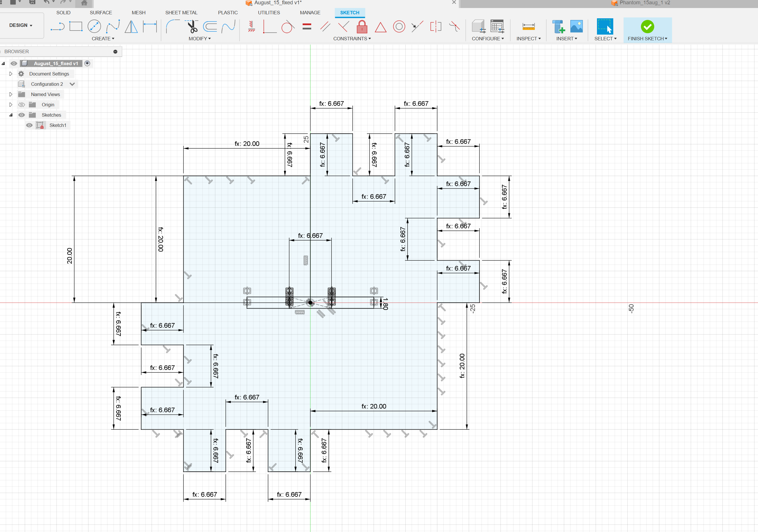This screenshot has height=532, width=758.
Task: Select the Horizontal/Vertical constraint
Action: (251, 26)
